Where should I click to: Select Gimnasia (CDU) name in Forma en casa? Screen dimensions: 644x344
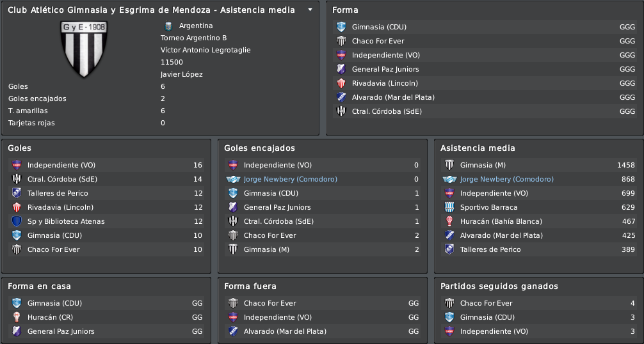[x=54, y=304]
